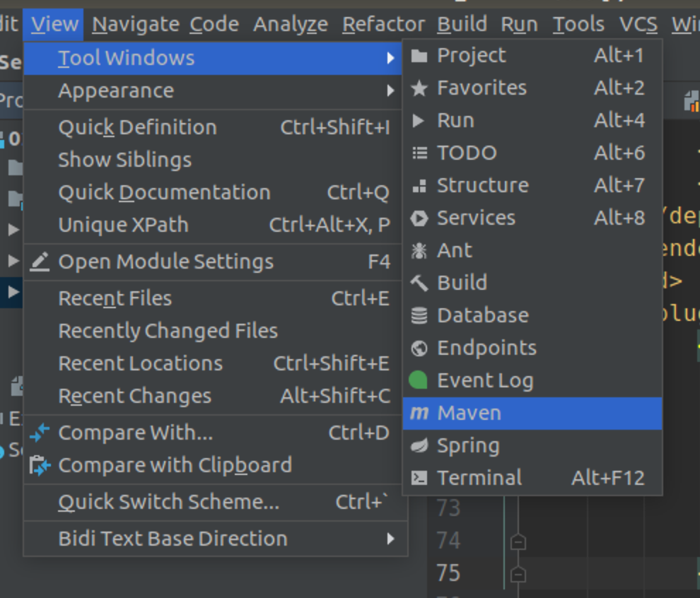Viewport: 700px width, 598px height.
Task: Click the TODO list icon
Action: (419, 153)
